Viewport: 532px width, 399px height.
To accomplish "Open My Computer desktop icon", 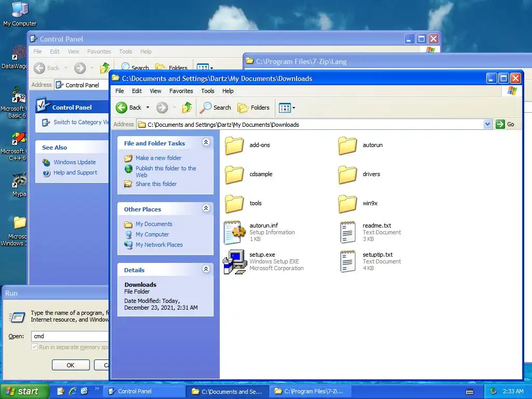I will click(x=20, y=14).
